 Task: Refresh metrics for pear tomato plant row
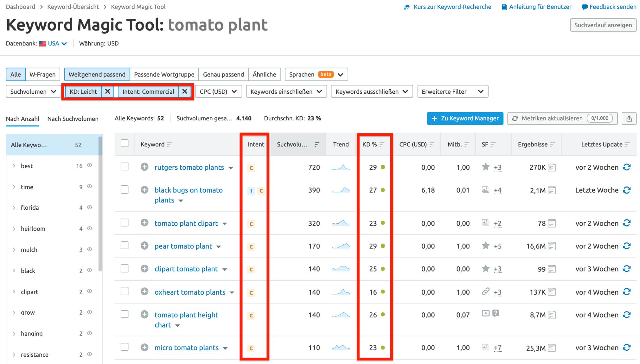pyautogui.click(x=627, y=246)
